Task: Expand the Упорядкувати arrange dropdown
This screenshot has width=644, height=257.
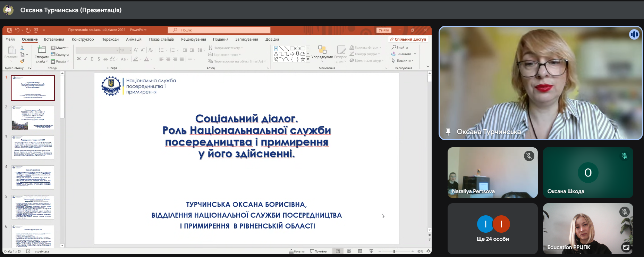Action: pyautogui.click(x=322, y=57)
